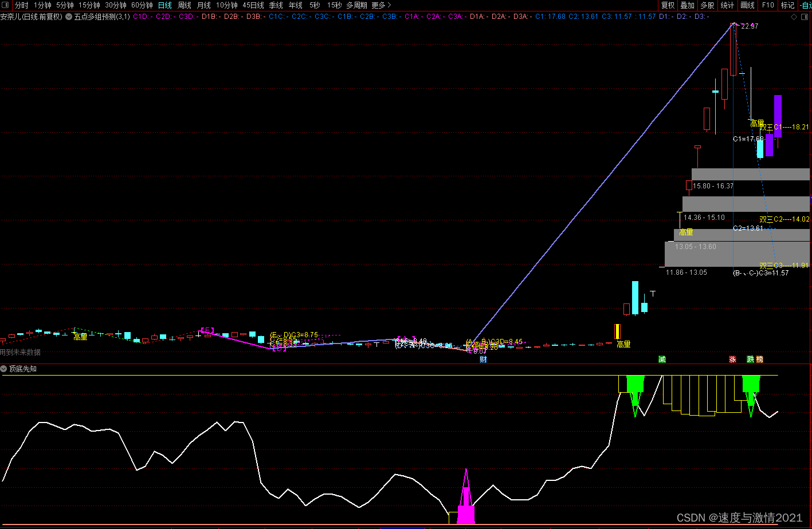Click the C2=13.61 prediction label
Viewport: 812px width, 529px height.
pyautogui.click(x=748, y=228)
